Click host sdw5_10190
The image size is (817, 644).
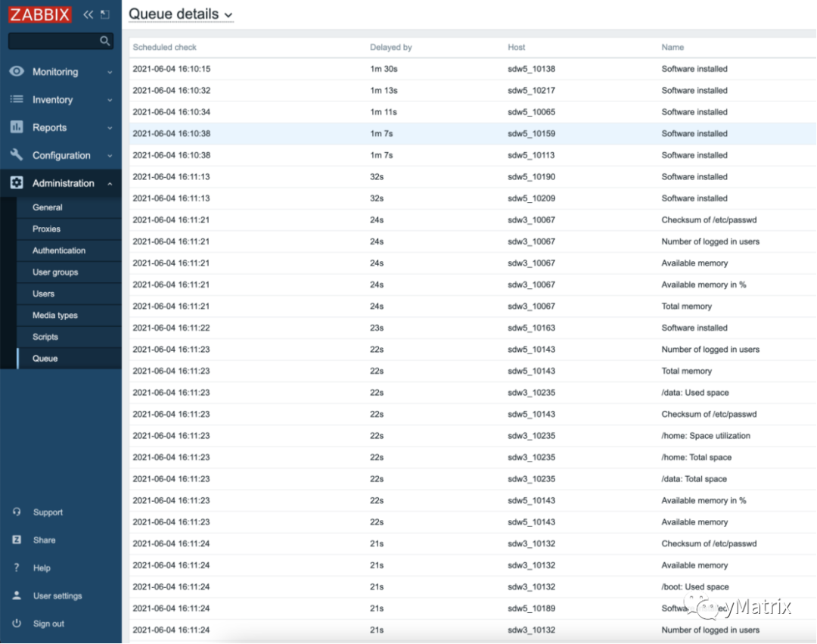[x=532, y=176]
